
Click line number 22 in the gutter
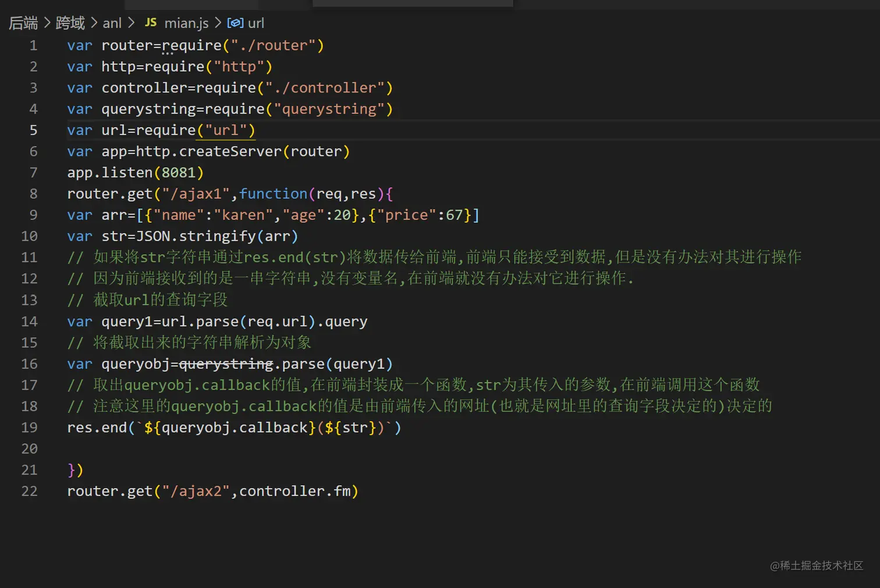pyautogui.click(x=29, y=491)
